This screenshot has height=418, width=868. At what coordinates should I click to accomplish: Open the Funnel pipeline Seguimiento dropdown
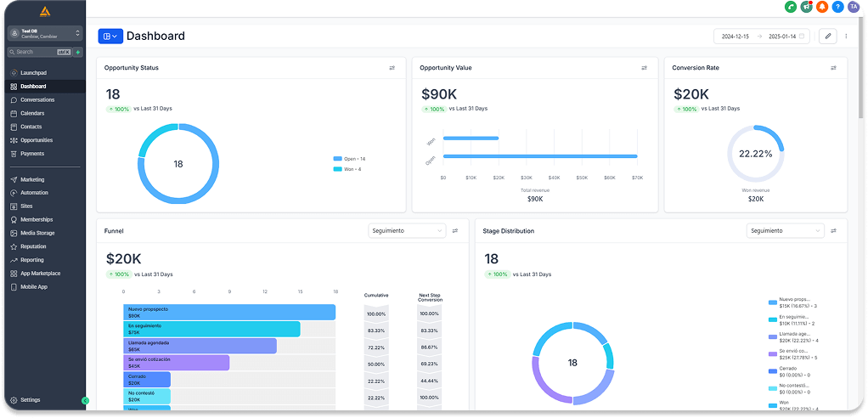(x=407, y=231)
